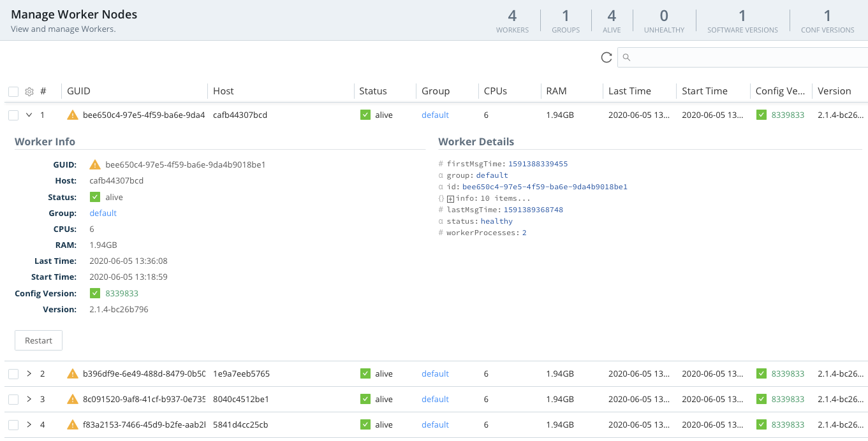Click green config check icon in row 3

click(761, 400)
